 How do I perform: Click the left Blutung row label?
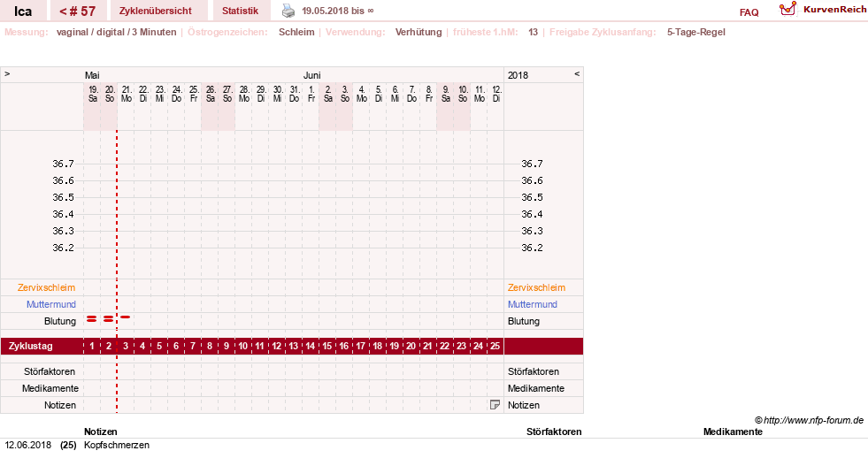[60, 322]
